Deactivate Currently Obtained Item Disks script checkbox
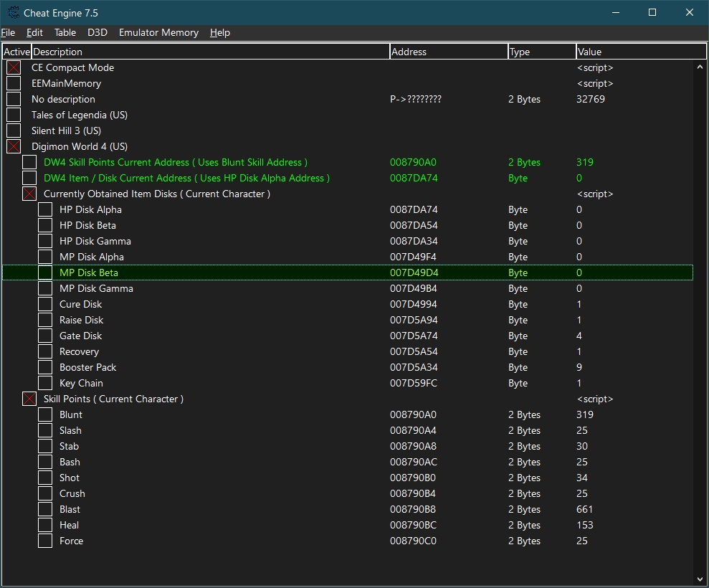This screenshot has height=588, width=709. 29,194
